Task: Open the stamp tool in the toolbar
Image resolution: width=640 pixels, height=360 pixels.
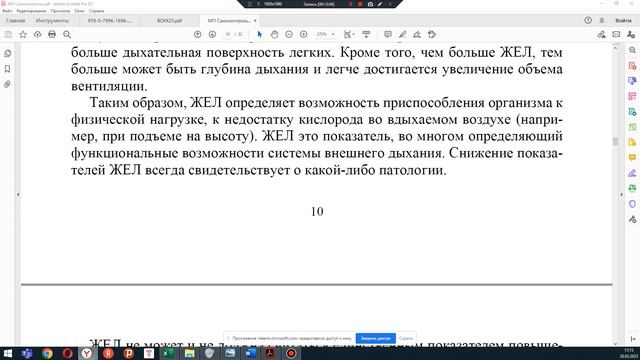Action: pos(432,35)
